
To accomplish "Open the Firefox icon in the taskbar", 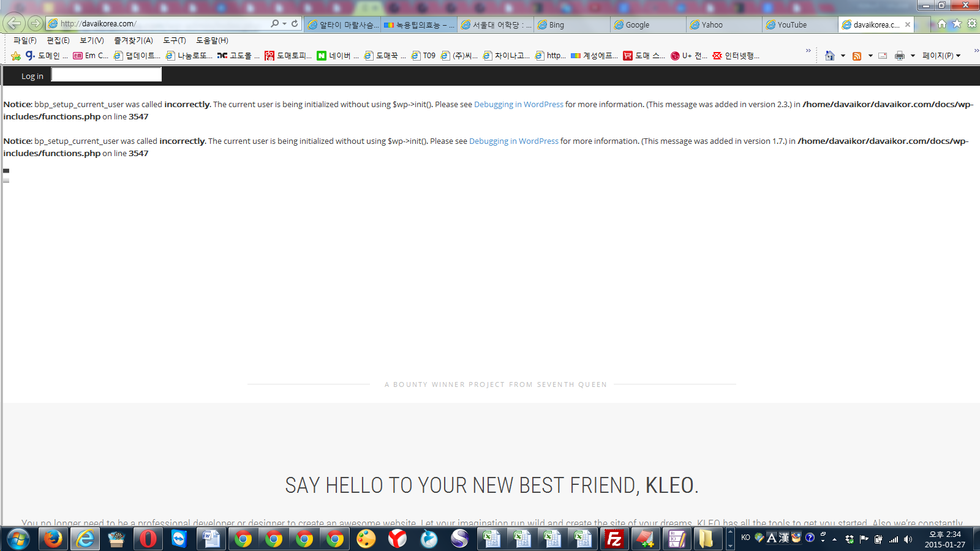I will click(53, 539).
